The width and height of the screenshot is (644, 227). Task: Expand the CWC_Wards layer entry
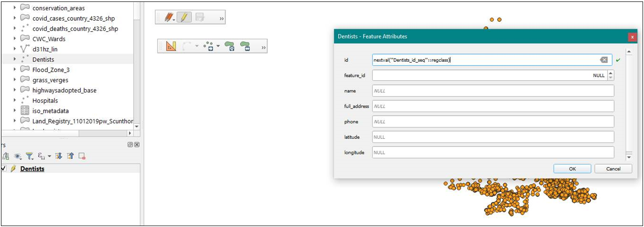[15, 39]
